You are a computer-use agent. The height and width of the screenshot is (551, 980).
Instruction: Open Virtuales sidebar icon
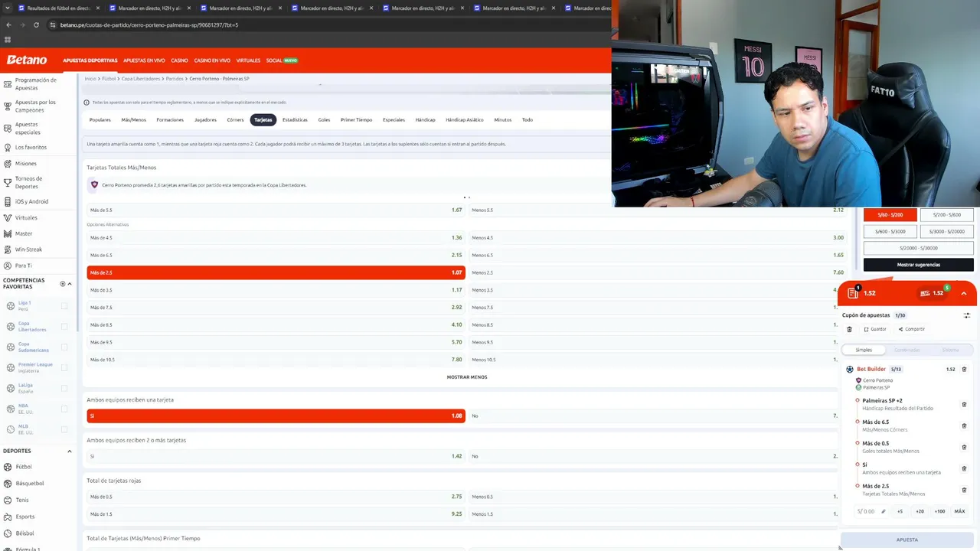8,217
